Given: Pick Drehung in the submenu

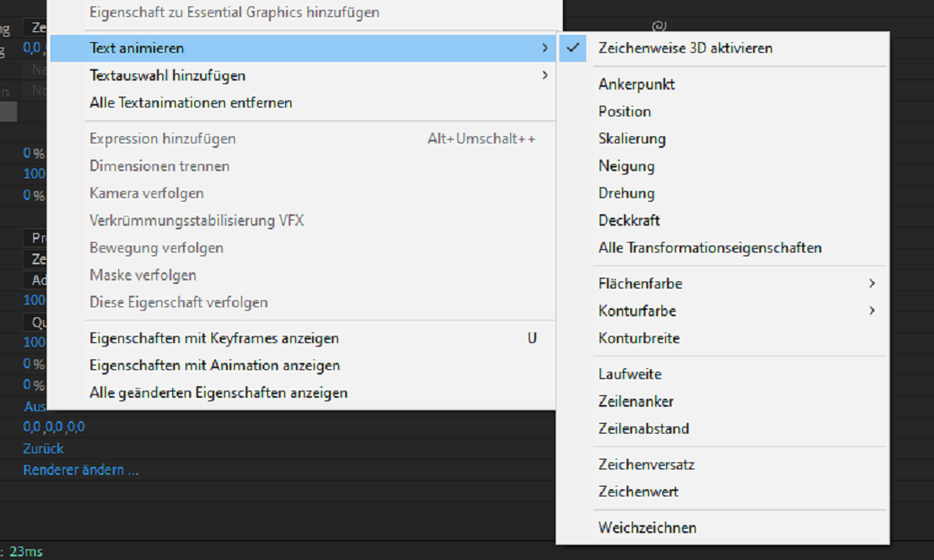Looking at the screenshot, I should 627,194.
